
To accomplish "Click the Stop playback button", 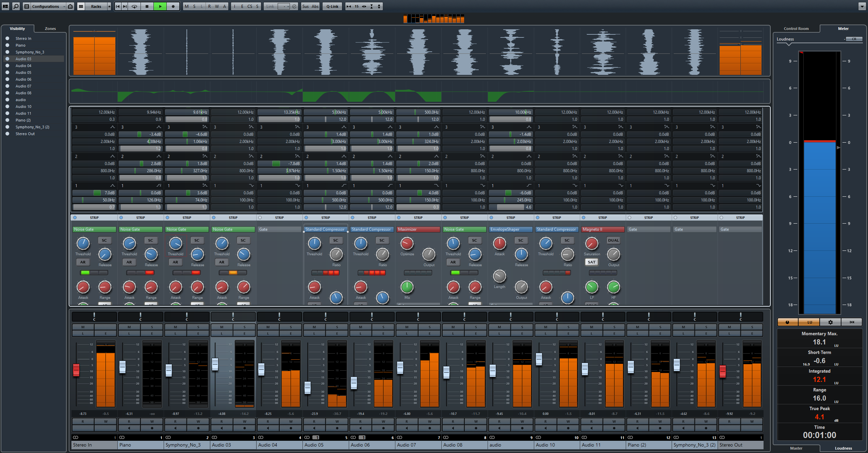I will [x=146, y=6].
